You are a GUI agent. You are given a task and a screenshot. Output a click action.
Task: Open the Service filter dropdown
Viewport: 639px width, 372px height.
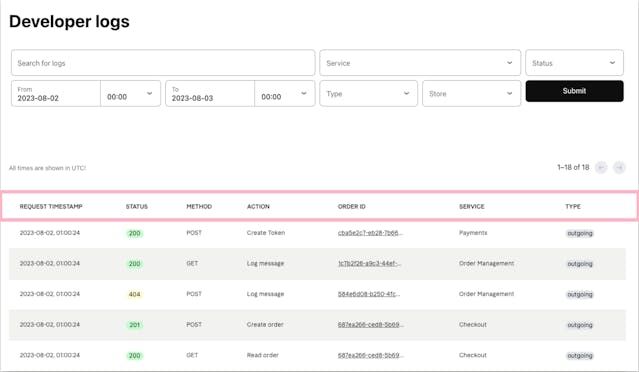420,63
